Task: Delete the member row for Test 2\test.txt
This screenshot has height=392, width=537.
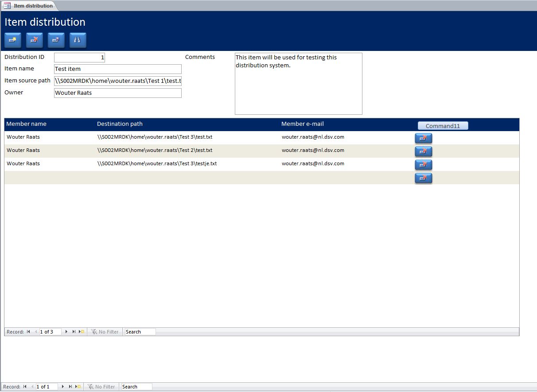Action: pyautogui.click(x=423, y=151)
